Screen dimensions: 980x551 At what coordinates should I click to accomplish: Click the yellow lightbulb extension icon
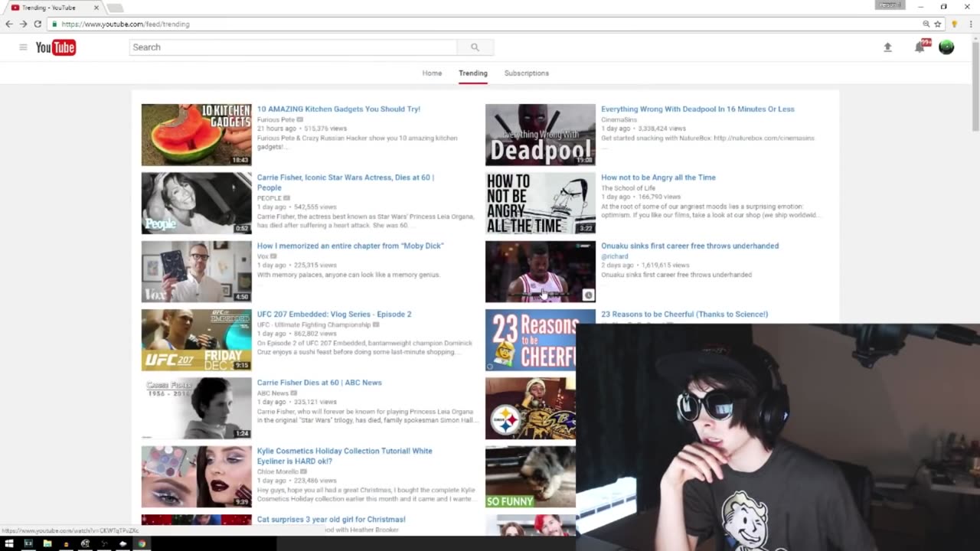954,24
